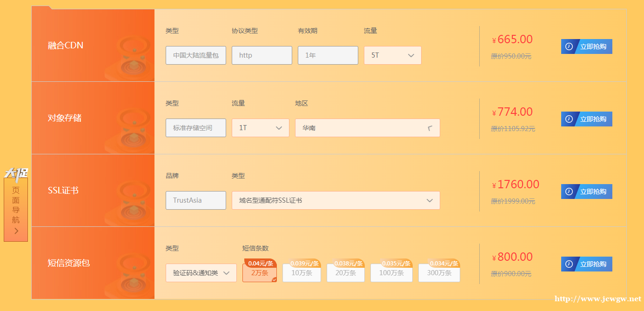644x311 pixels.
Task: Click the TrustAsia brand field
Action: coord(195,200)
